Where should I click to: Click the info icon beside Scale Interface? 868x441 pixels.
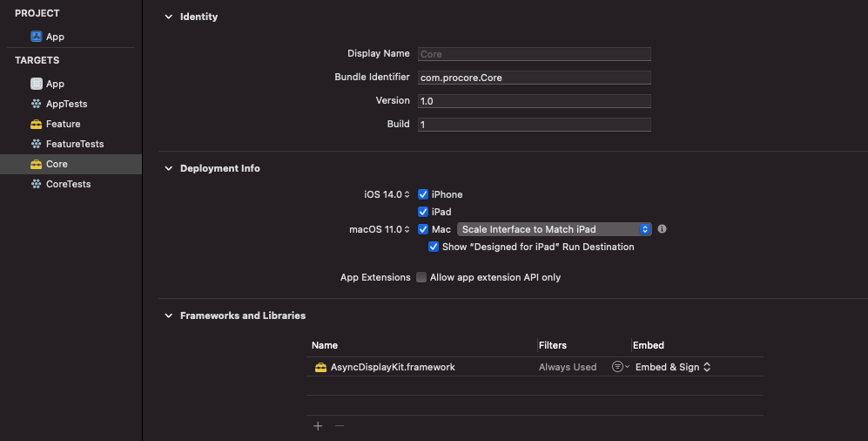662,229
